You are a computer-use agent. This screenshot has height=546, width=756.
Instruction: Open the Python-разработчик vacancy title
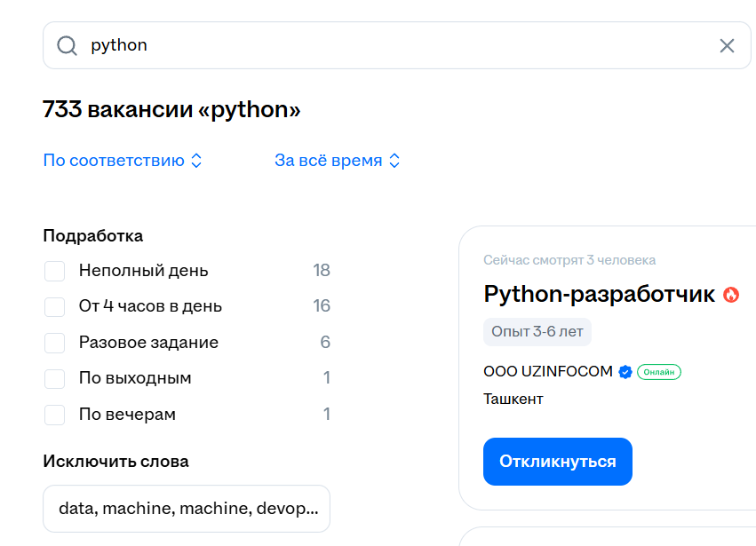tap(599, 294)
